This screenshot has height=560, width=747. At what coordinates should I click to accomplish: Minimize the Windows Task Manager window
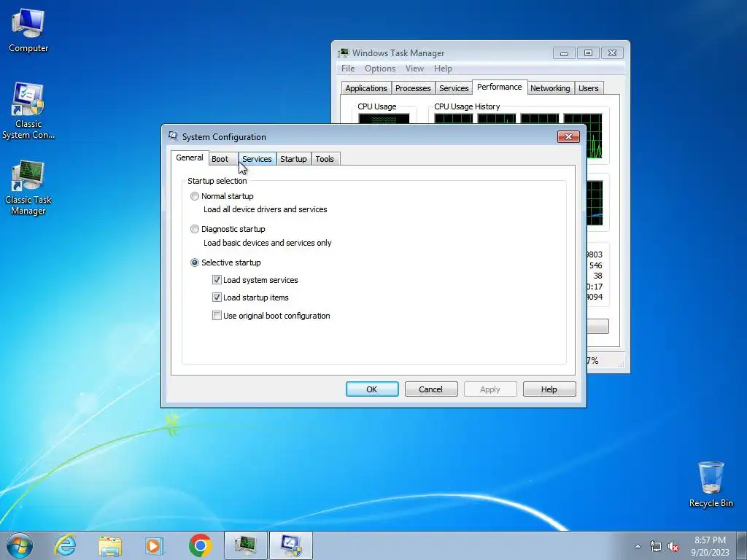564,52
